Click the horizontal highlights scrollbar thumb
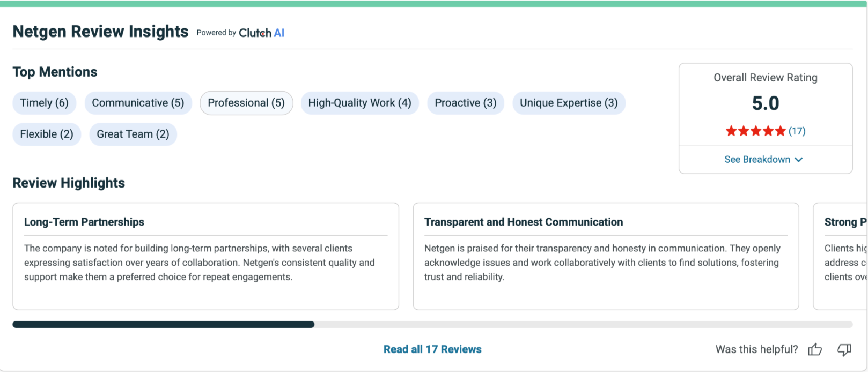 [x=163, y=324]
